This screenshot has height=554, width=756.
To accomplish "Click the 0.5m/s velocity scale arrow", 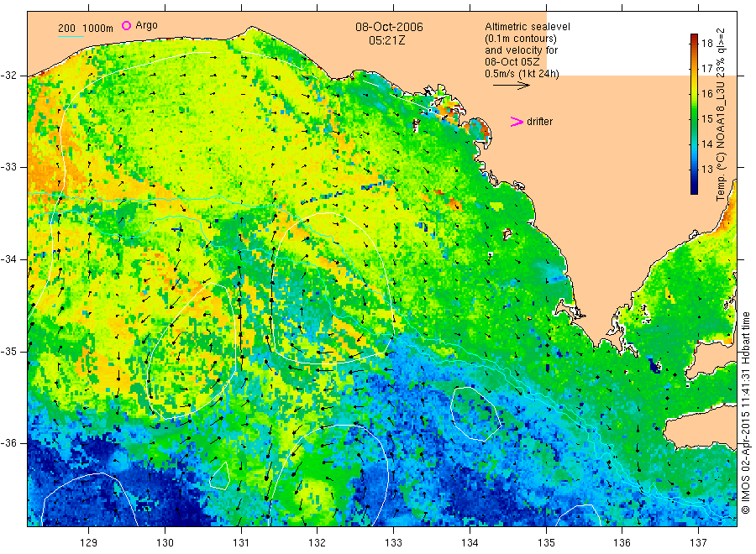I will click(511, 86).
